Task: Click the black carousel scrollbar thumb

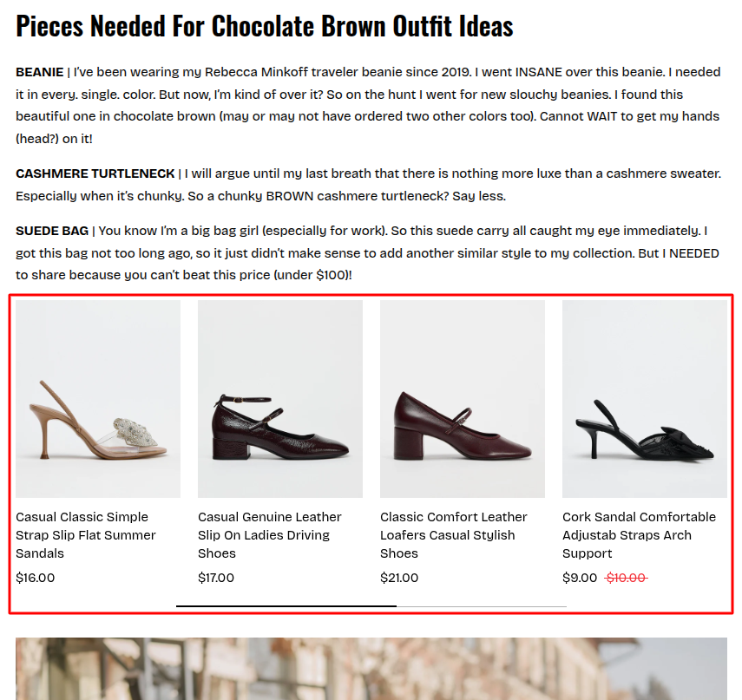Action: (x=286, y=605)
